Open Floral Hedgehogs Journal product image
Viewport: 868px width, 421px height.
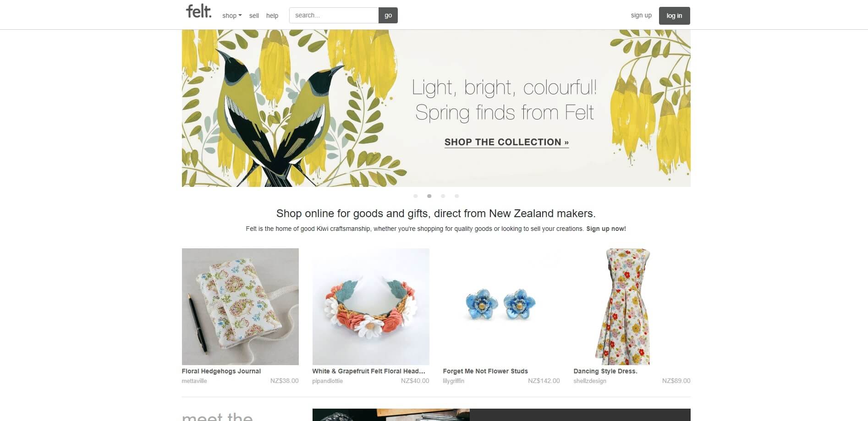click(x=240, y=306)
